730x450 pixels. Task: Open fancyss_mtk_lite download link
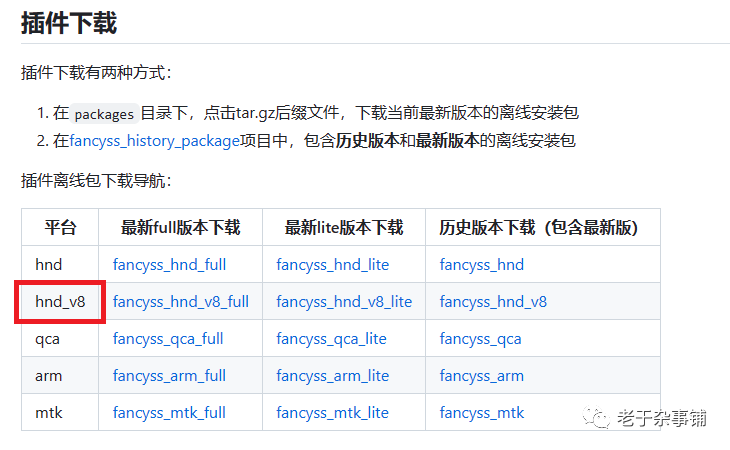(x=333, y=413)
